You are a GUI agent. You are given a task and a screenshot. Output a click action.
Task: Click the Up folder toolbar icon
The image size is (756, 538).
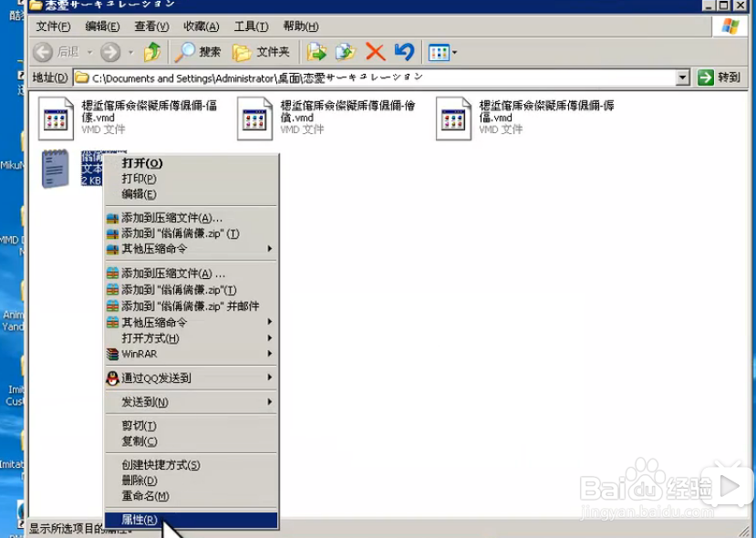(150, 52)
